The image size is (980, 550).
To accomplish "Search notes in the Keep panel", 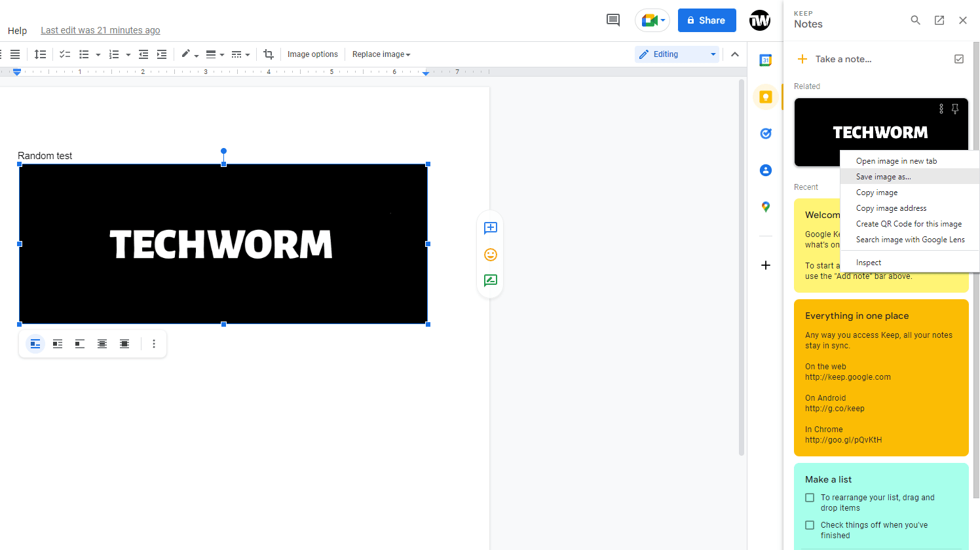I will pos(916,20).
